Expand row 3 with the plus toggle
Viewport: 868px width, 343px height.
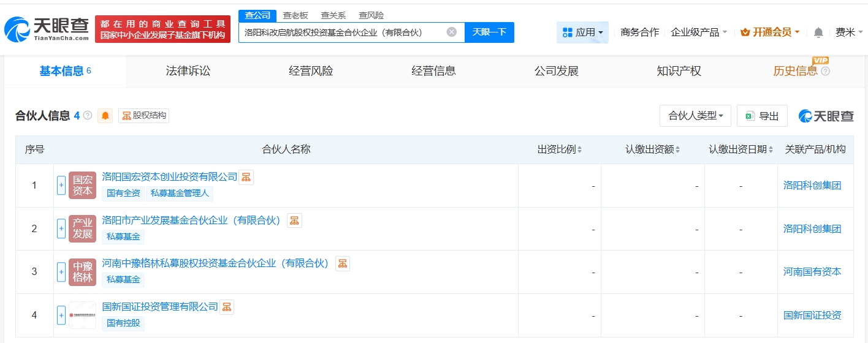(61, 272)
